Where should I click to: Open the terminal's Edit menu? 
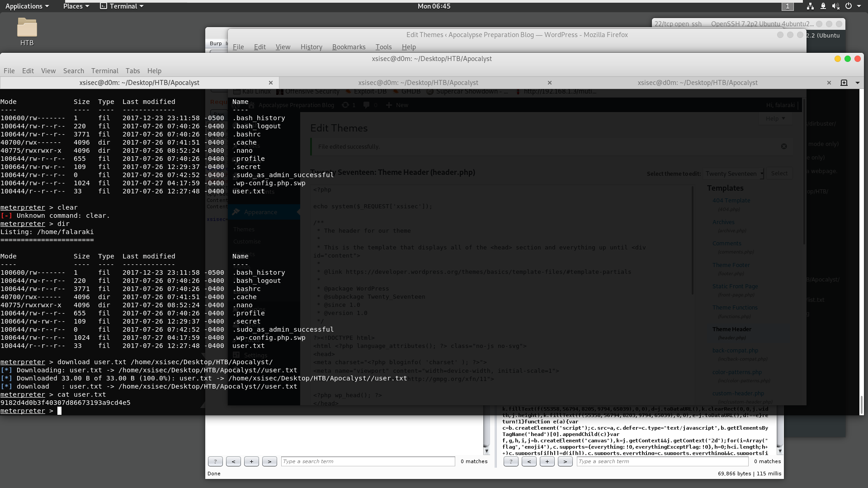tap(28, 71)
